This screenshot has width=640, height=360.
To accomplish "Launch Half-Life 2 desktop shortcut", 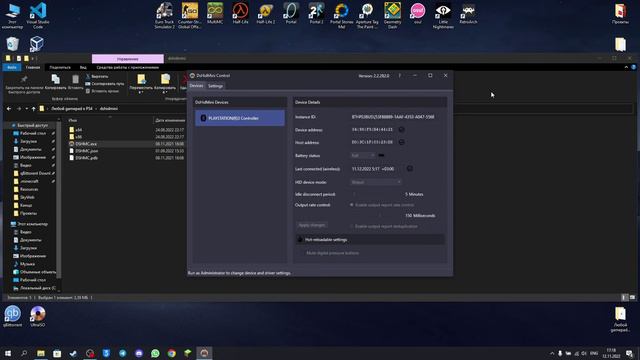I will [x=266, y=13].
